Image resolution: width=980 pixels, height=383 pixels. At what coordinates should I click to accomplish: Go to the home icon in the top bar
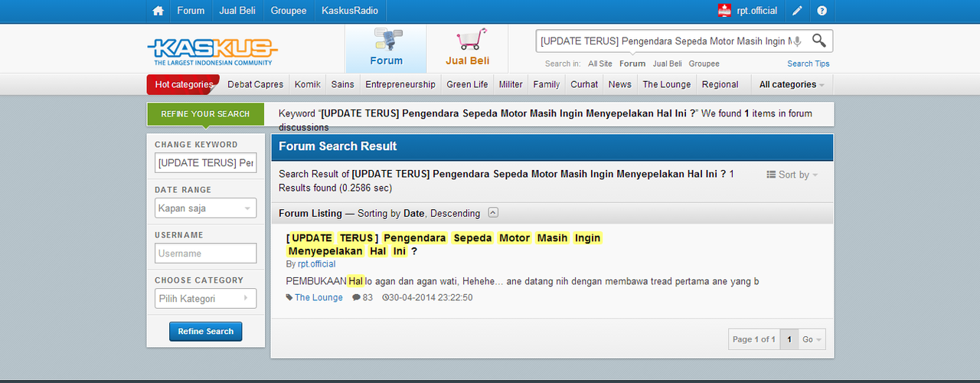158,11
